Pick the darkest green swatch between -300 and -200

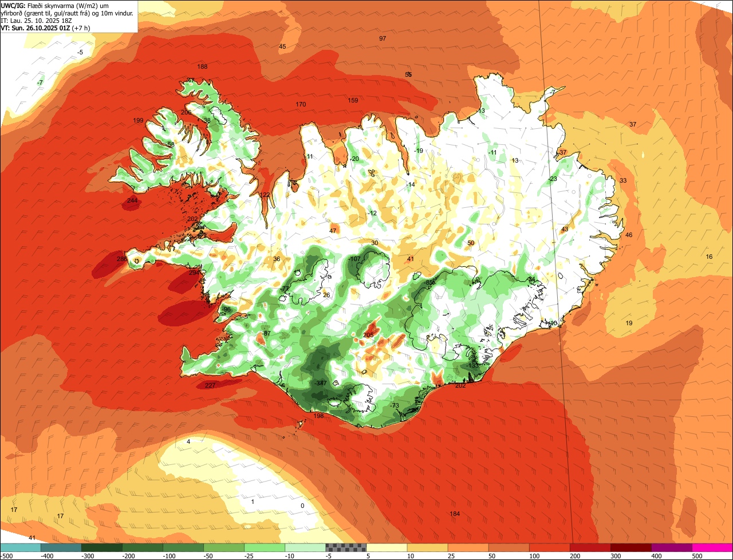[x=102, y=547]
